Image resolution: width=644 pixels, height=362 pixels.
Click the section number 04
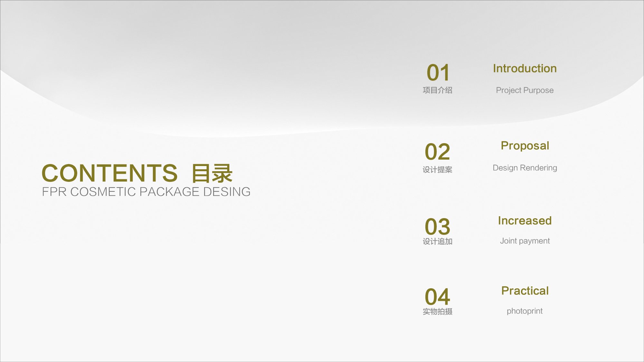pyautogui.click(x=437, y=297)
